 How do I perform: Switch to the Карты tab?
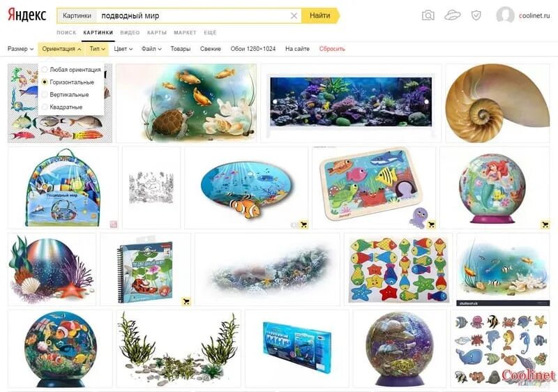(156, 32)
